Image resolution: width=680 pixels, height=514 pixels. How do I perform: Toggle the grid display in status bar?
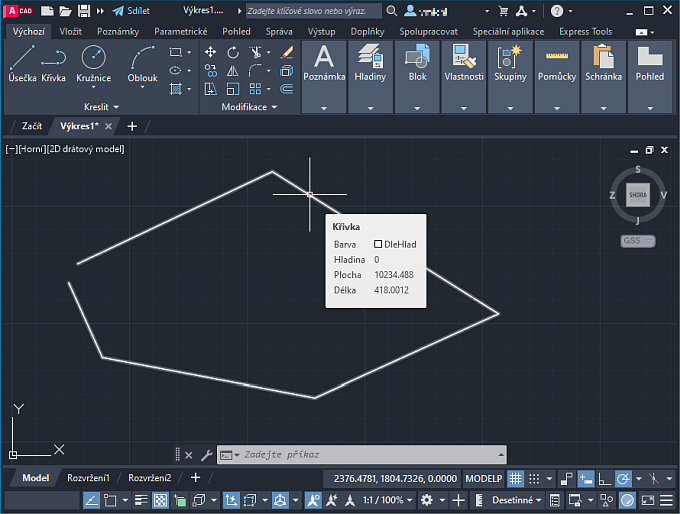tap(516, 478)
